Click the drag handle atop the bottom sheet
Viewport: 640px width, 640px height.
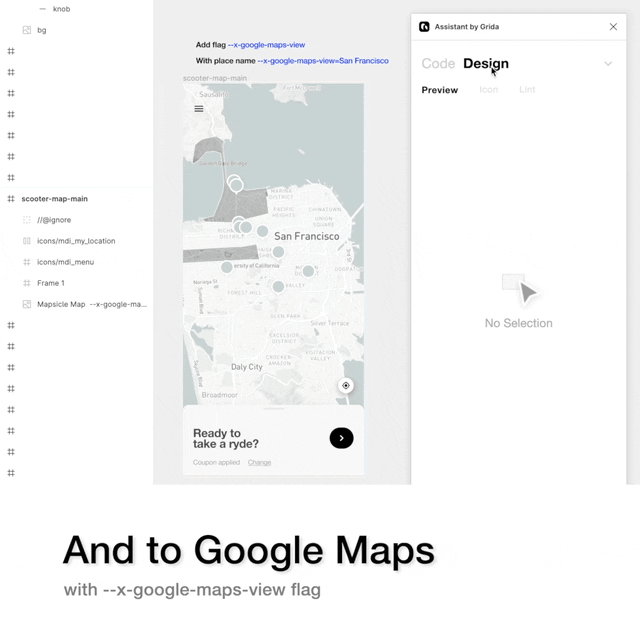pos(273,408)
